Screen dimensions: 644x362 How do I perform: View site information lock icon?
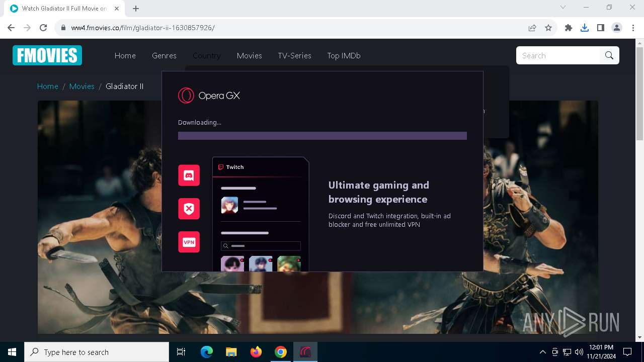click(x=63, y=28)
